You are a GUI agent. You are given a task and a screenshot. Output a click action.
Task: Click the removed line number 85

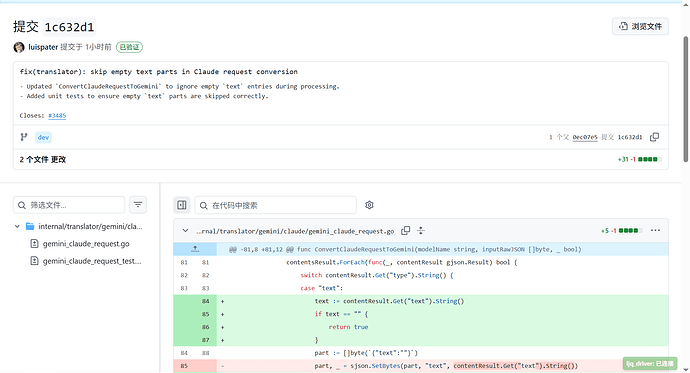184,366
